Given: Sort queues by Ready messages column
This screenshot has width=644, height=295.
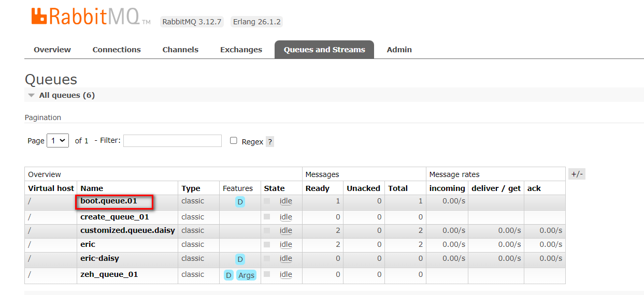Looking at the screenshot, I should tap(318, 188).
